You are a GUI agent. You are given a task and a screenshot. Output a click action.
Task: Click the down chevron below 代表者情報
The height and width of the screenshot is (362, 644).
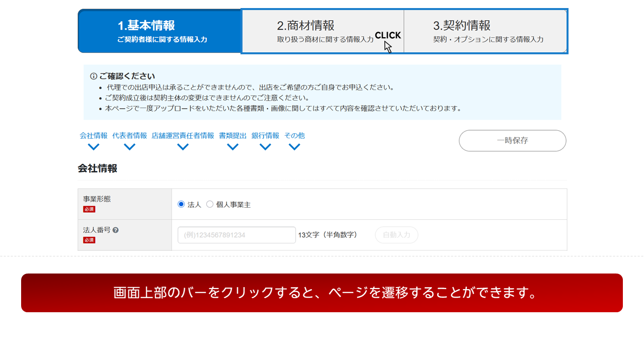click(130, 147)
